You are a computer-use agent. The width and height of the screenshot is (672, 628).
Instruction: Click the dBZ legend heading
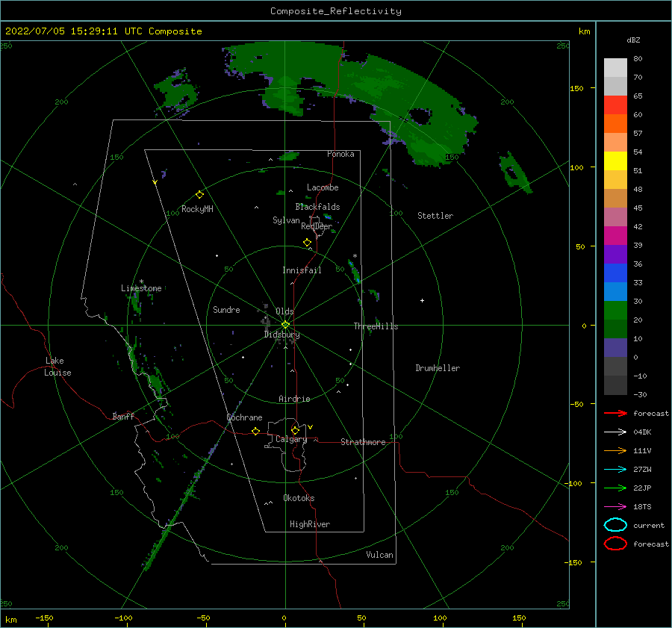click(x=633, y=40)
